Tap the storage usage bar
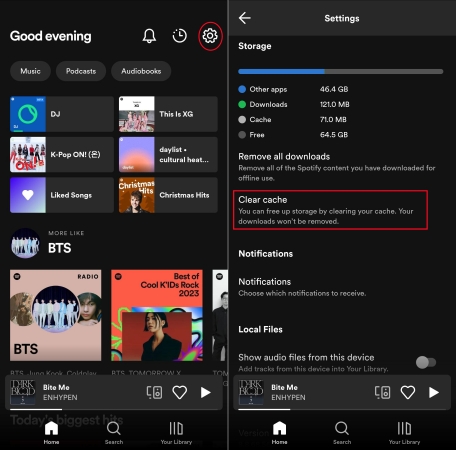456x450 pixels. (x=341, y=71)
